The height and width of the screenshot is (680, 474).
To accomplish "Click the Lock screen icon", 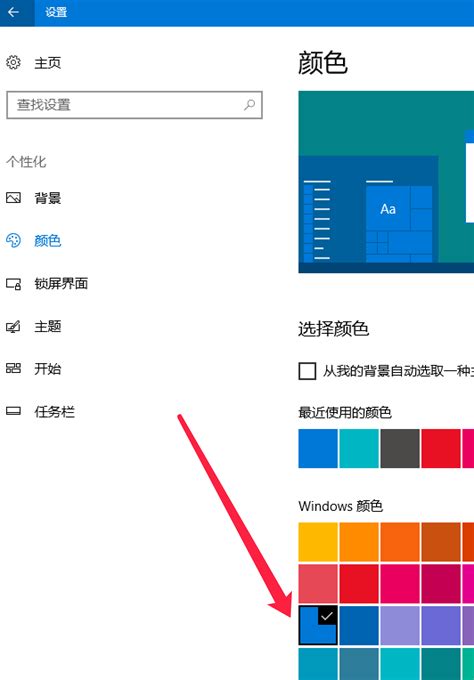I will [x=13, y=284].
